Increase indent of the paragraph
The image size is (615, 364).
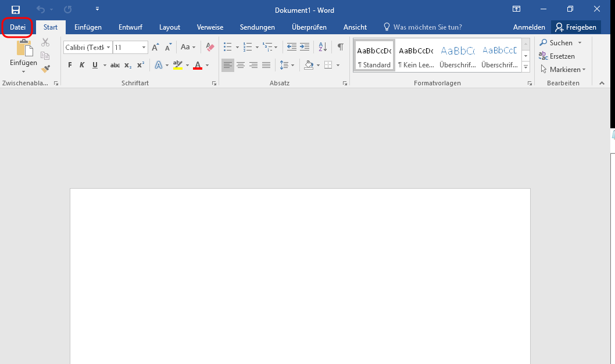305,47
